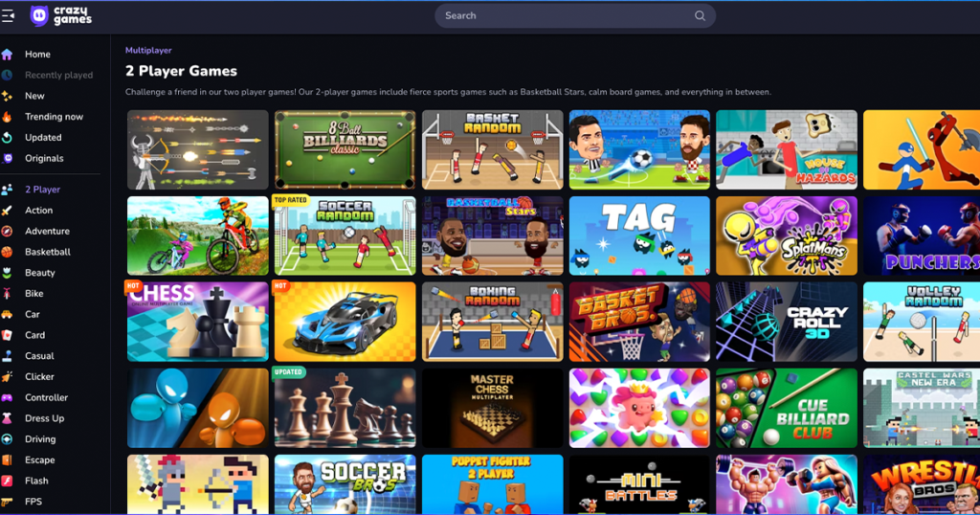The width and height of the screenshot is (980, 515).
Task: Open the candy match puzzle game thumbnail
Action: pyautogui.click(x=639, y=408)
